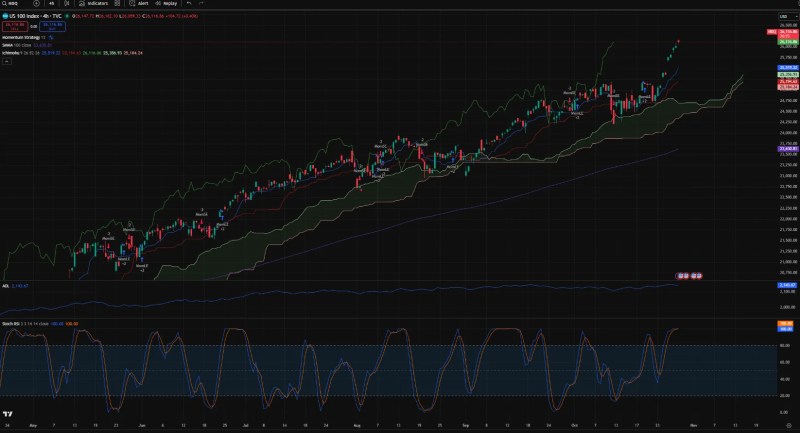
Task: Open the Indicators menu
Action: coord(93,4)
